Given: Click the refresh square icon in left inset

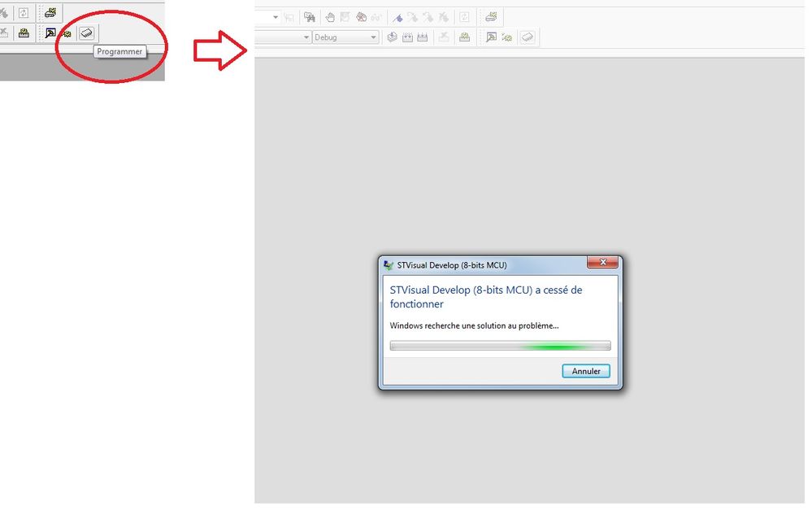Looking at the screenshot, I should pyautogui.click(x=24, y=12).
